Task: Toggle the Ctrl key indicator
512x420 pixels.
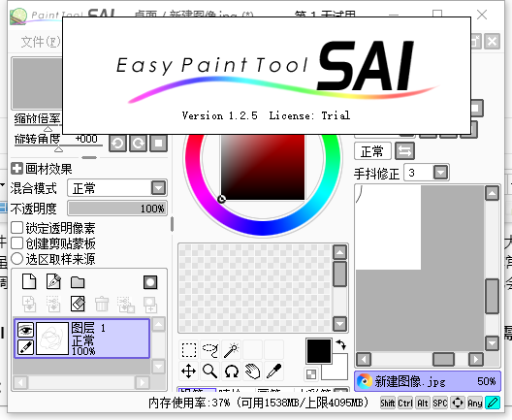Action: [x=405, y=403]
